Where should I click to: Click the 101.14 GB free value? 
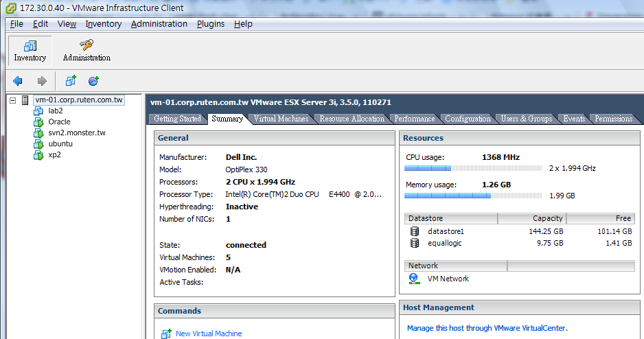point(614,231)
